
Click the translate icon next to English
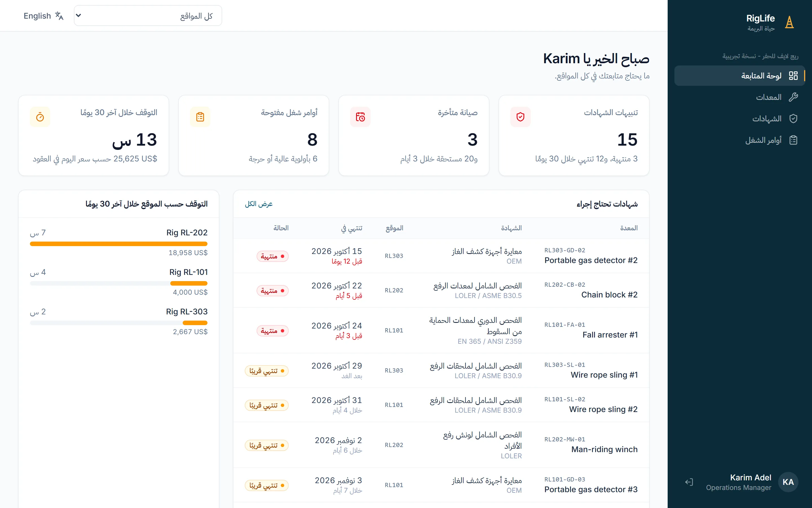click(59, 16)
